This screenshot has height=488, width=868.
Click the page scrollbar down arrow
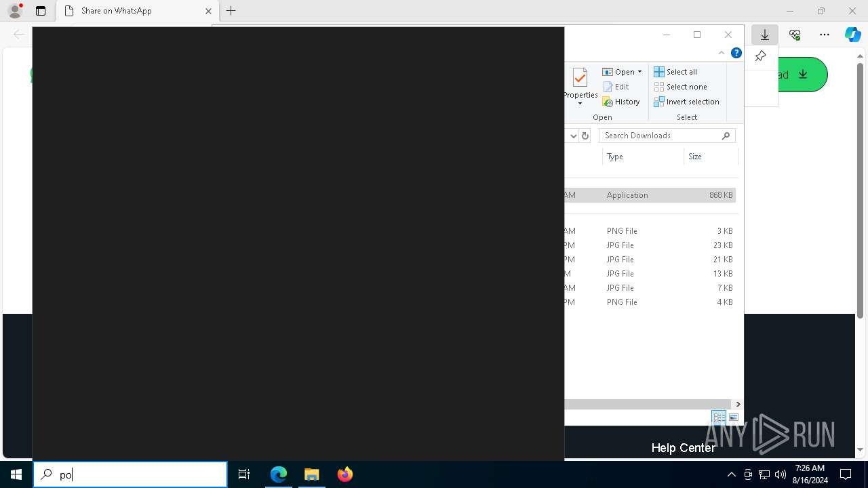click(861, 449)
